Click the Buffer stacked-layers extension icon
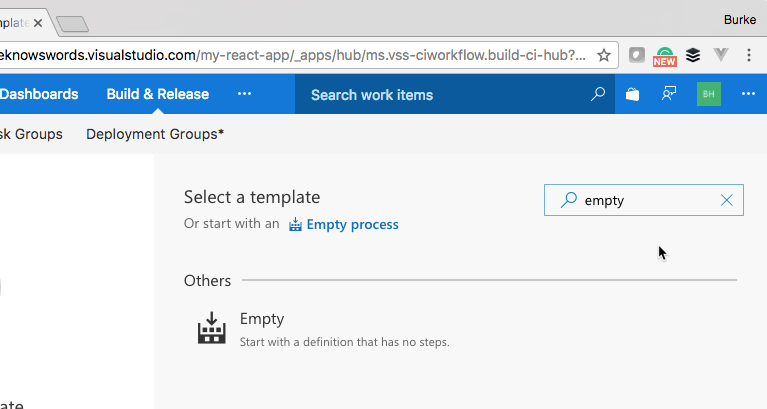767x409 pixels. [693, 55]
